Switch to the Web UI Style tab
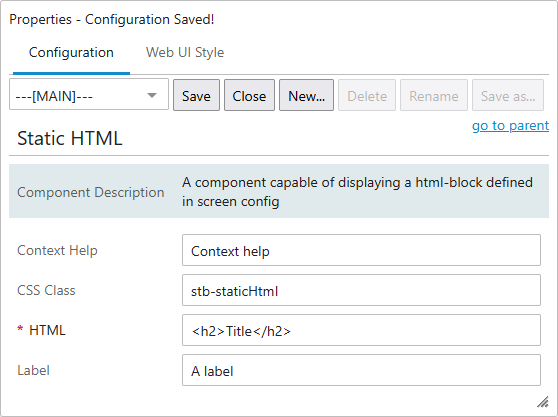Viewport: 558px width, 417px height. [185, 52]
